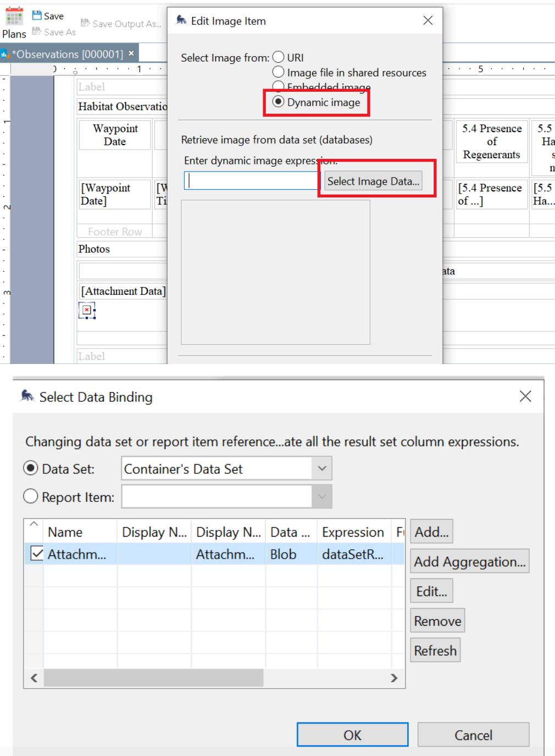Select the URI radio option
The height and width of the screenshot is (756, 555).
click(279, 57)
